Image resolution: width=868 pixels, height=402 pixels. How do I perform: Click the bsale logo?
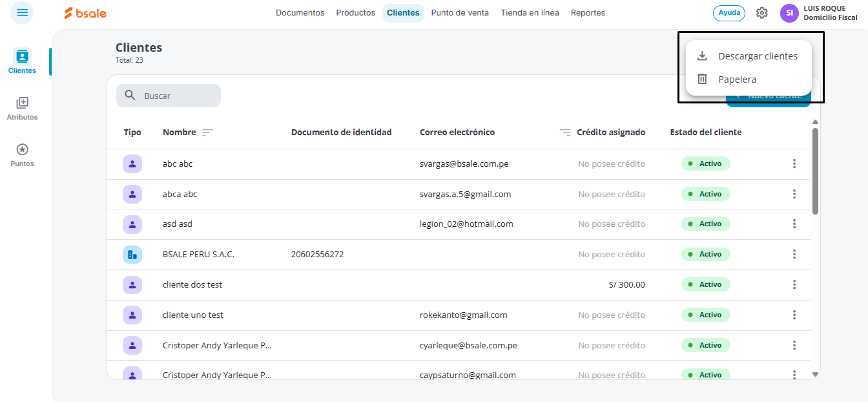click(85, 13)
